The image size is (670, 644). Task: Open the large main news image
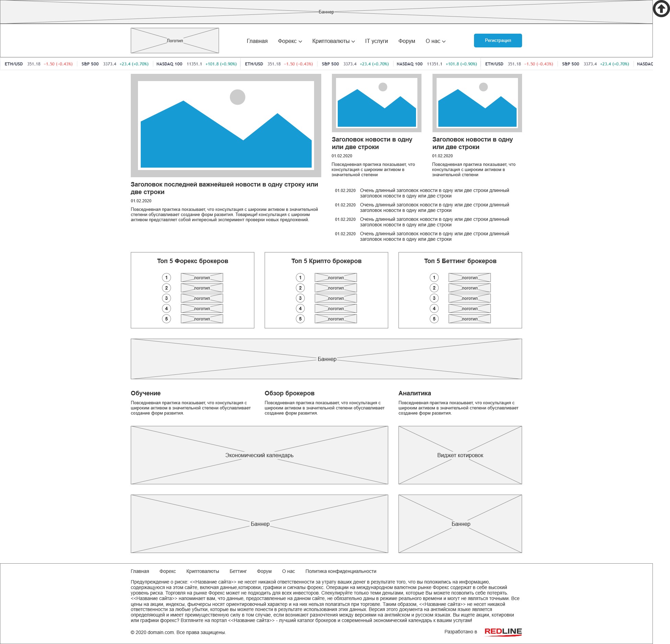click(226, 125)
